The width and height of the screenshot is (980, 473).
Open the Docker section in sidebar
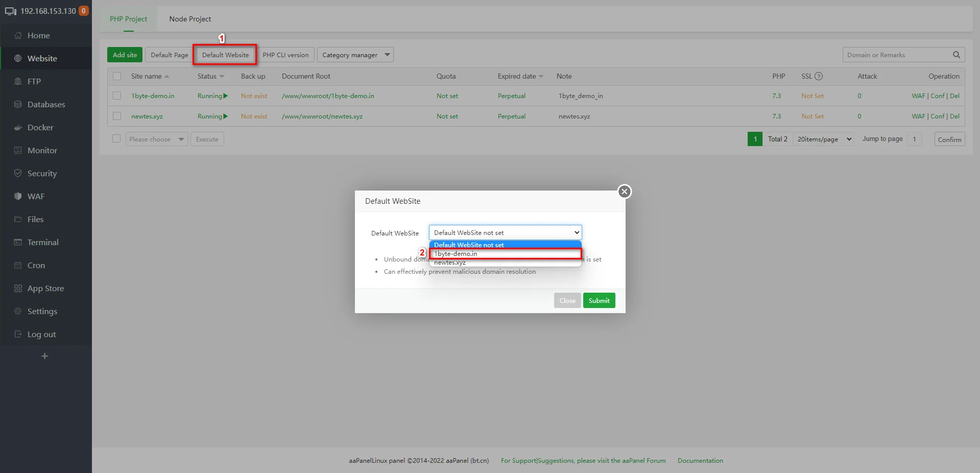pyautogui.click(x=40, y=127)
